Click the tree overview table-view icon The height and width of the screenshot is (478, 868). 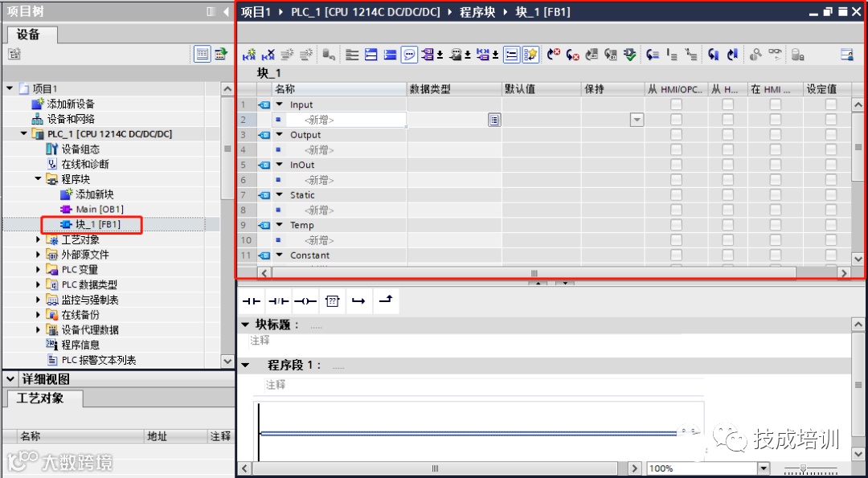pyautogui.click(x=202, y=54)
